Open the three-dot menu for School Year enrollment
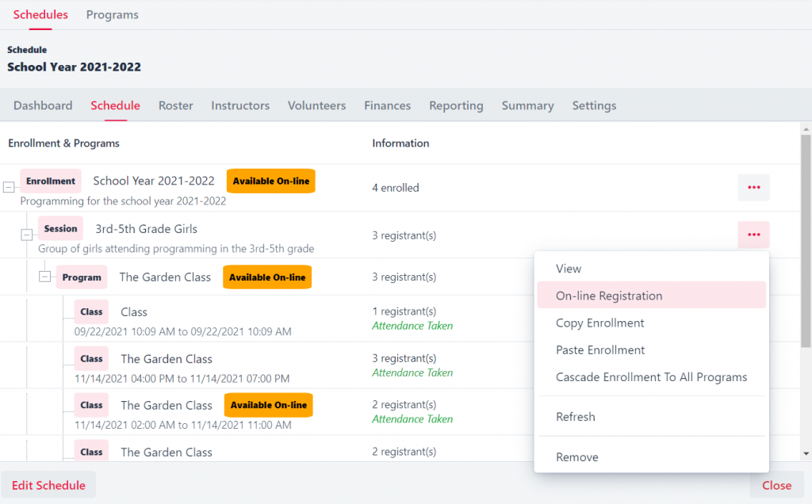This screenshot has height=504, width=812. (x=753, y=188)
